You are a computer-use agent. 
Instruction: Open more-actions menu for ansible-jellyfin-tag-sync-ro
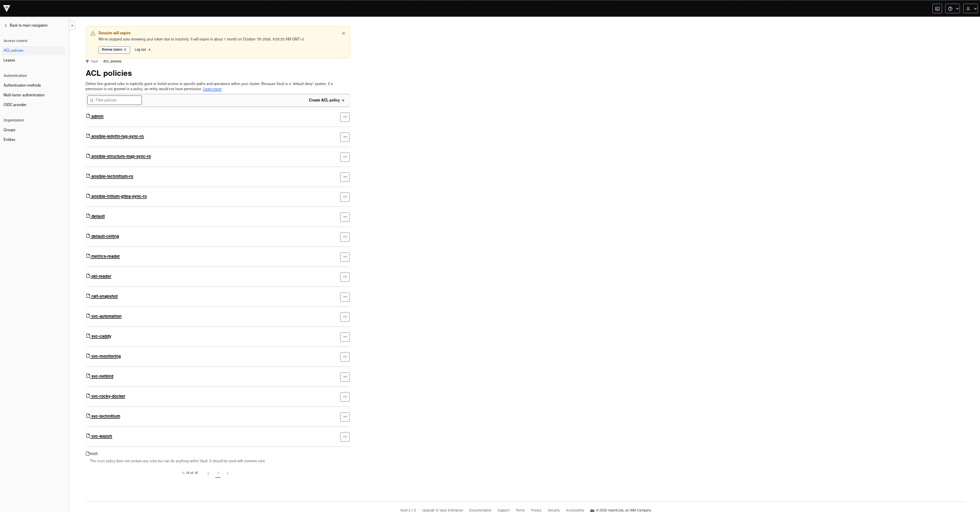pyautogui.click(x=345, y=137)
